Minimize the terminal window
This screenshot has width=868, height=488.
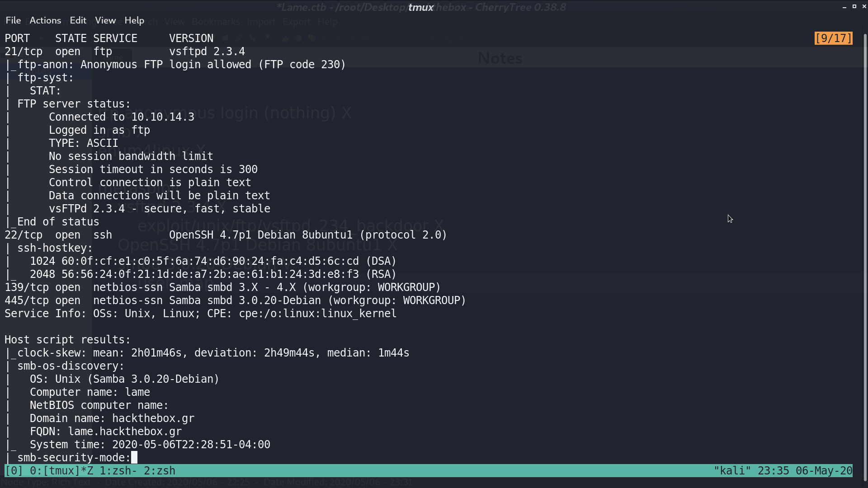coord(844,7)
